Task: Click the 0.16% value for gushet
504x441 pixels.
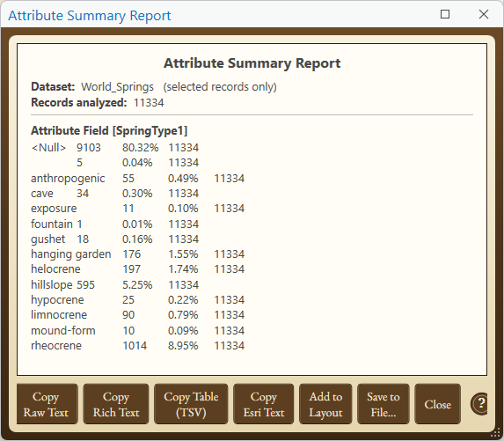Action: click(x=137, y=239)
